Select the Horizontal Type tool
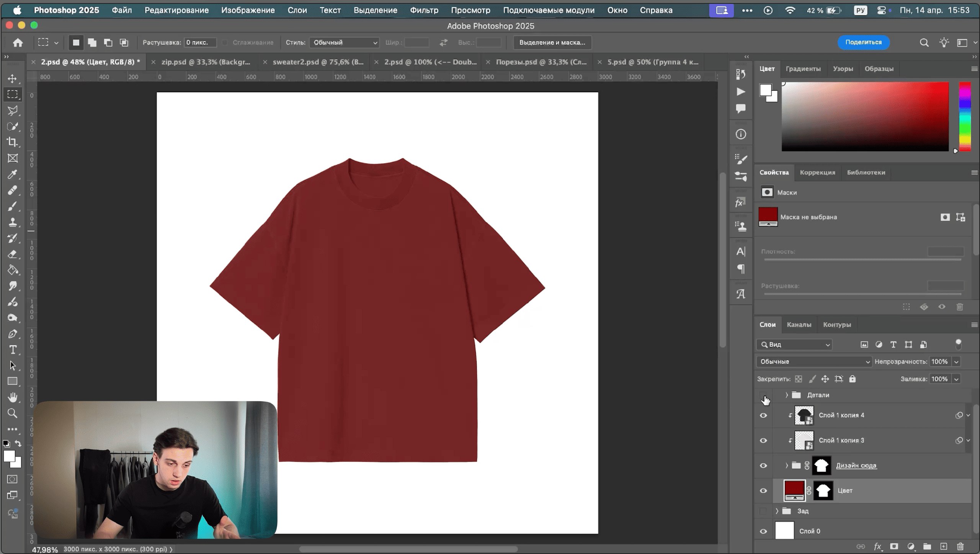 12,350
